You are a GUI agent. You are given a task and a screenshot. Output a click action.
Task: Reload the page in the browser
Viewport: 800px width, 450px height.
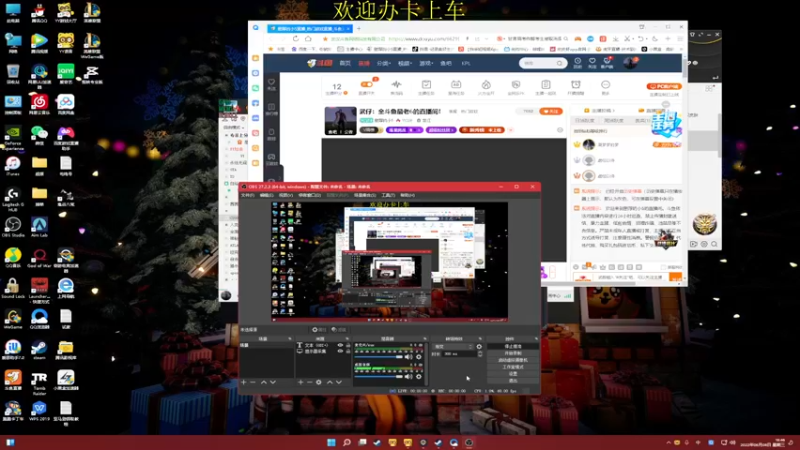[x=295, y=39]
